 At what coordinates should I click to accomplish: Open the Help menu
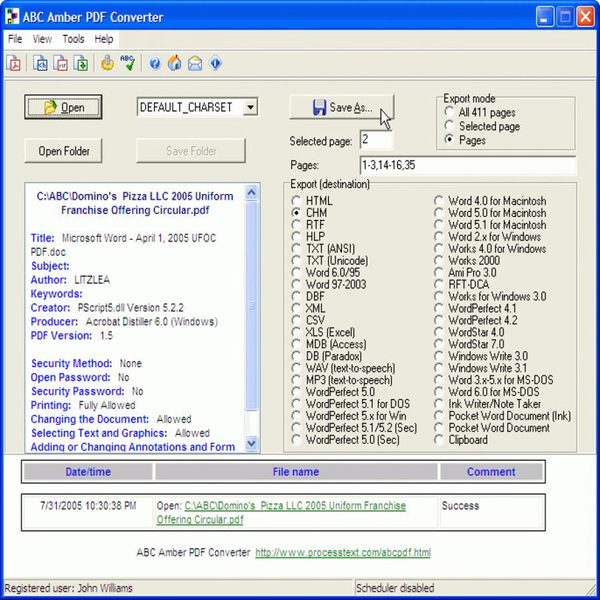click(x=104, y=39)
